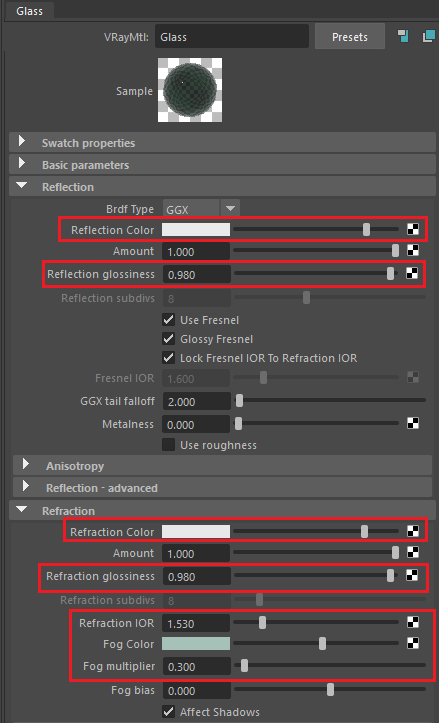Uncheck the Use Fresnel checkbox
Screen dimensions: 439x723
coord(169,320)
